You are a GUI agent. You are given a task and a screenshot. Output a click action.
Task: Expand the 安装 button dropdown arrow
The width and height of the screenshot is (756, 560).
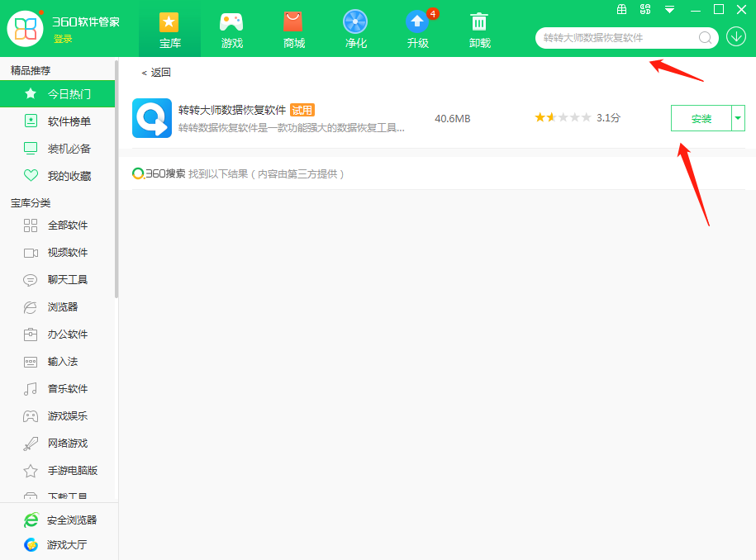pyautogui.click(x=738, y=119)
